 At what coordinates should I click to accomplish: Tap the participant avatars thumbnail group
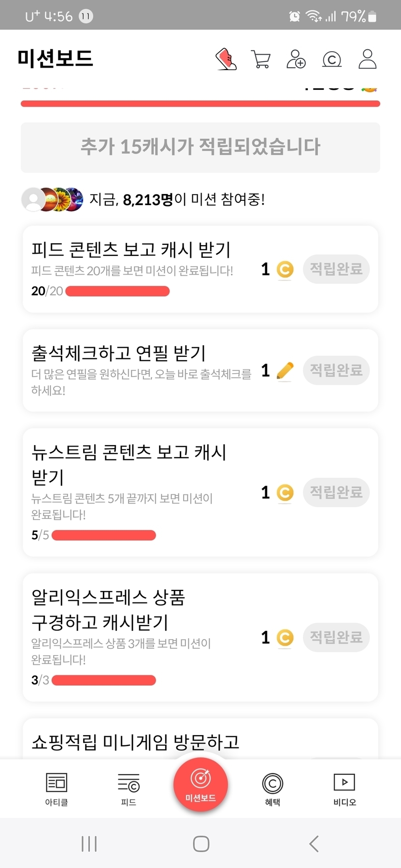coord(52,199)
